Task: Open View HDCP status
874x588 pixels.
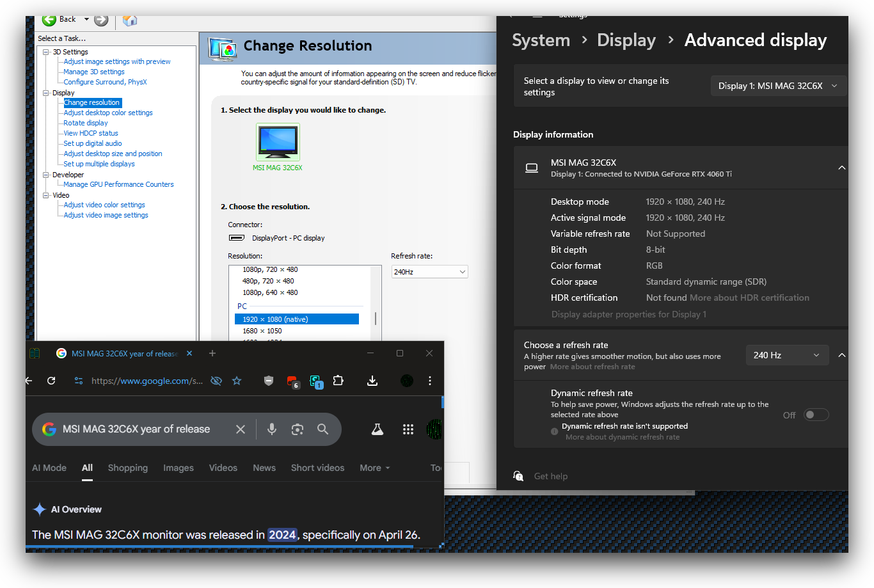Action: coord(91,133)
